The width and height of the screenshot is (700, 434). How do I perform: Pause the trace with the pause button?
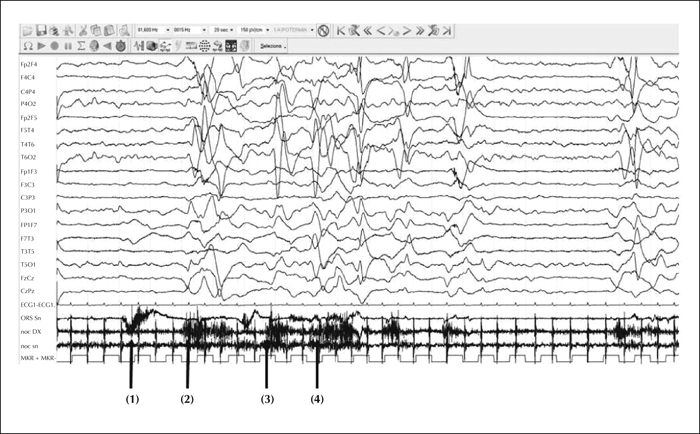point(68,46)
